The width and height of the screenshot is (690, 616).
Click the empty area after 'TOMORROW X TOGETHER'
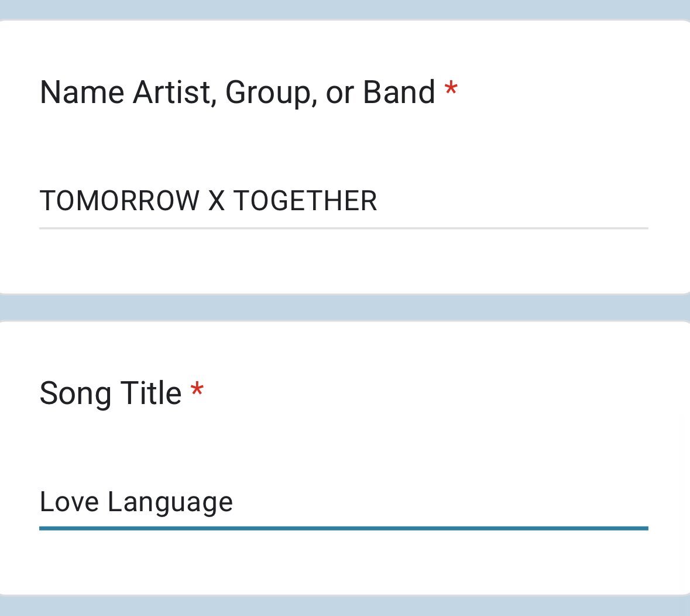tap(513, 201)
